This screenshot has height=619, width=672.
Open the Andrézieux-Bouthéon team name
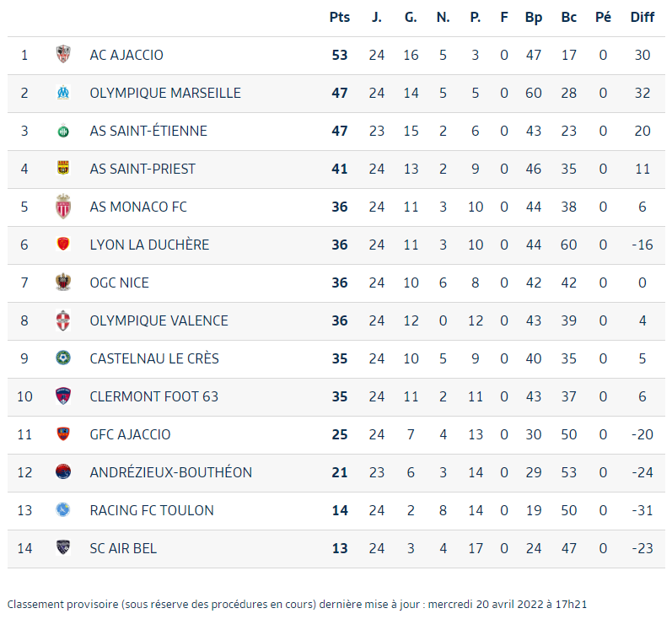(x=171, y=472)
